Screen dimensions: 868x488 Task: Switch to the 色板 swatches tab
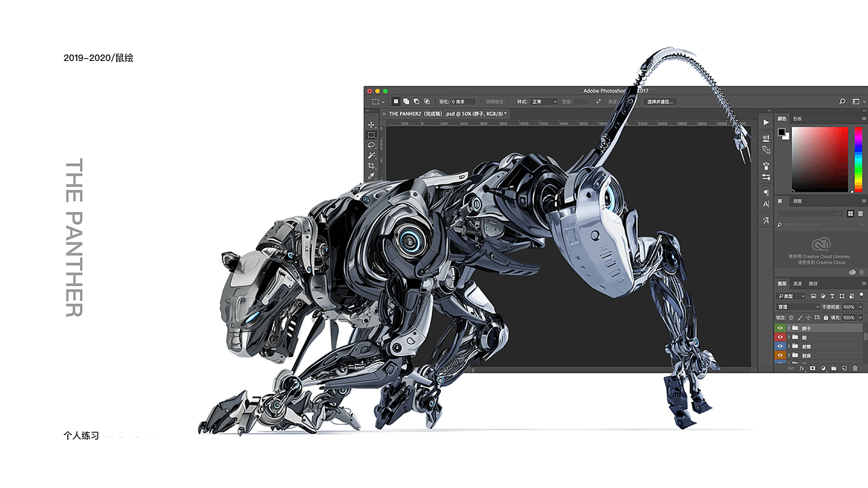click(x=797, y=118)
